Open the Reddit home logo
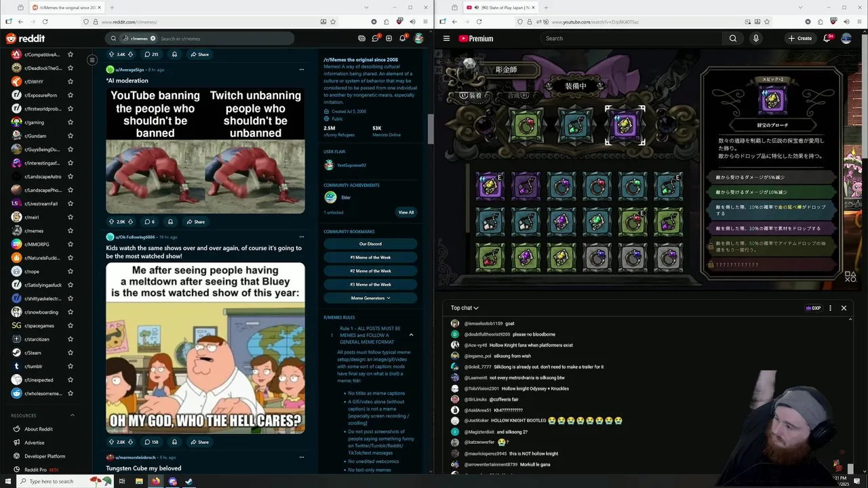 click(x=25, y=39)
